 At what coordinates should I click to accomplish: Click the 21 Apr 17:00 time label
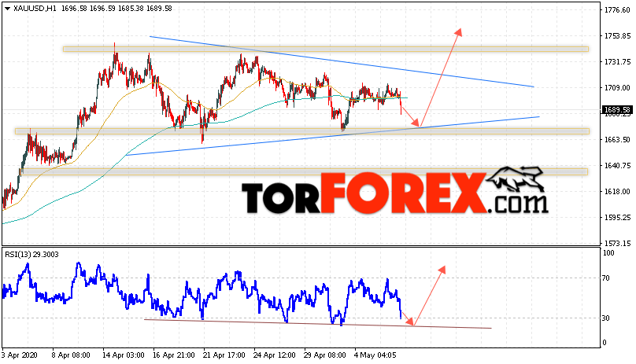point(224,355)
